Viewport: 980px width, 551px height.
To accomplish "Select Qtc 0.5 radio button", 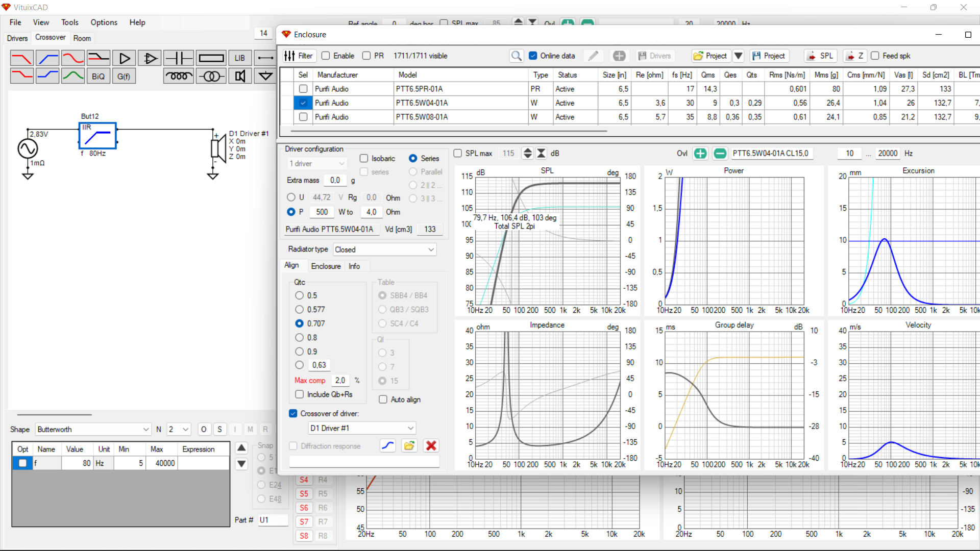I will tap(300, 295).
